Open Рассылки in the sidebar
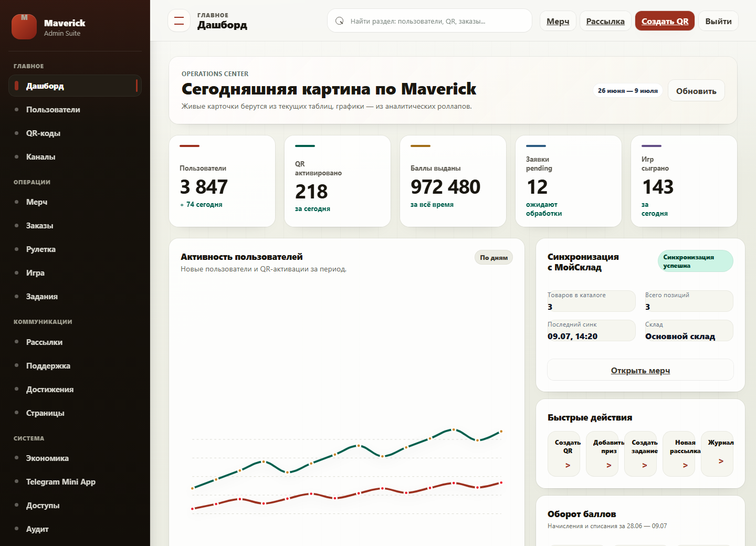756x546 pixels. [75, 342]
